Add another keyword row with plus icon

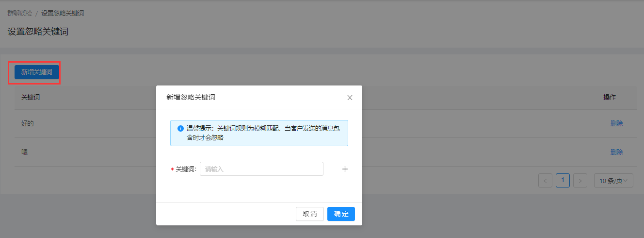click(x=345, y=169)
